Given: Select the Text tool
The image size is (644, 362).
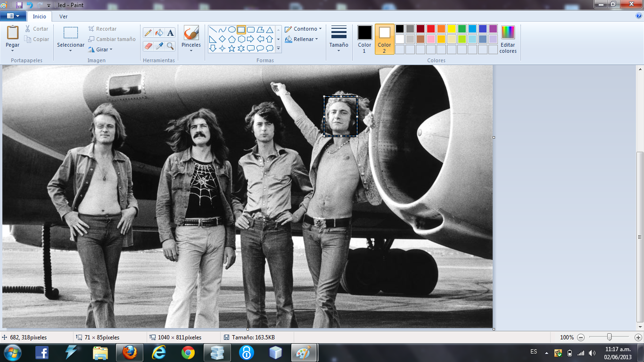Looking at the screenshot, I should tap(170, 33).
